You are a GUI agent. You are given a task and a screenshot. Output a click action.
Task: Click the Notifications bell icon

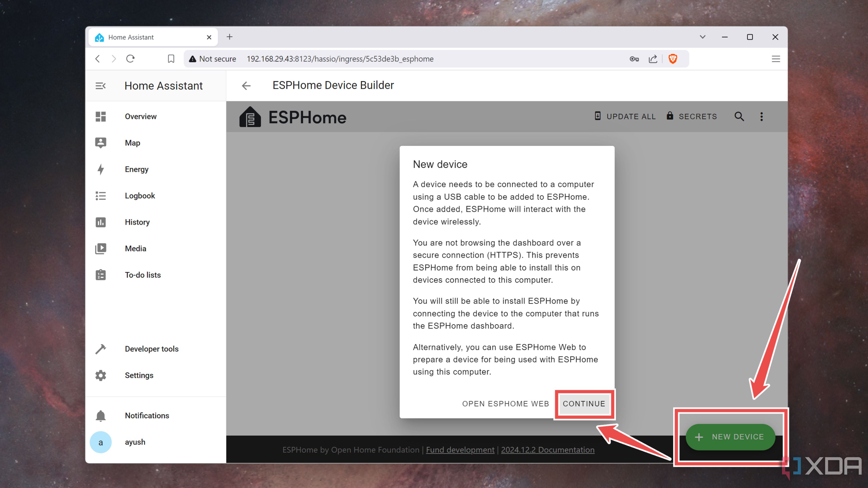[x=100, y=416]
